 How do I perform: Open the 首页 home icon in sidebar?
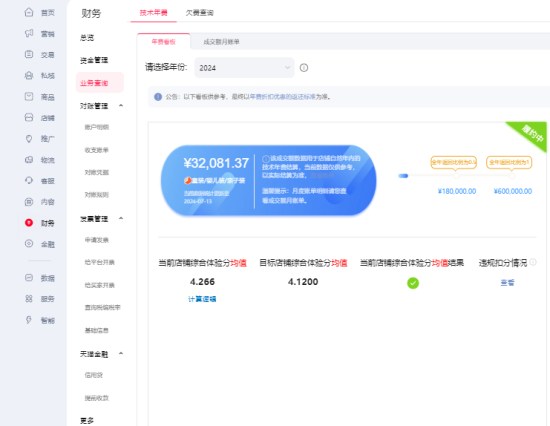[x=29, y=12]
